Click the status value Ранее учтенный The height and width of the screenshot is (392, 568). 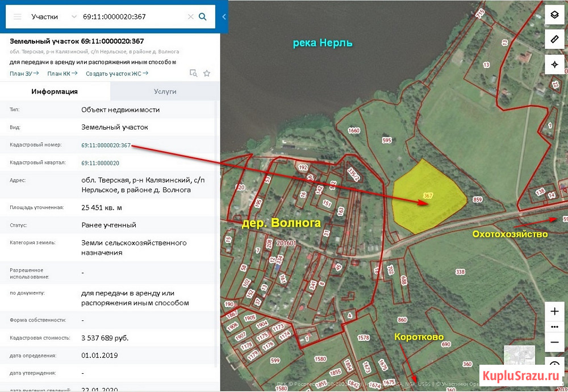(108, 225)
